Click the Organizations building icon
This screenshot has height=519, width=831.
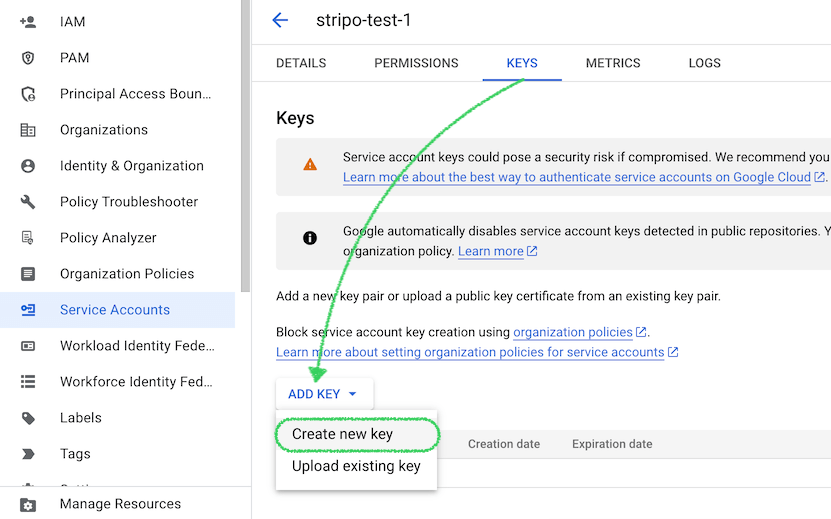click(x=28, y=130)
